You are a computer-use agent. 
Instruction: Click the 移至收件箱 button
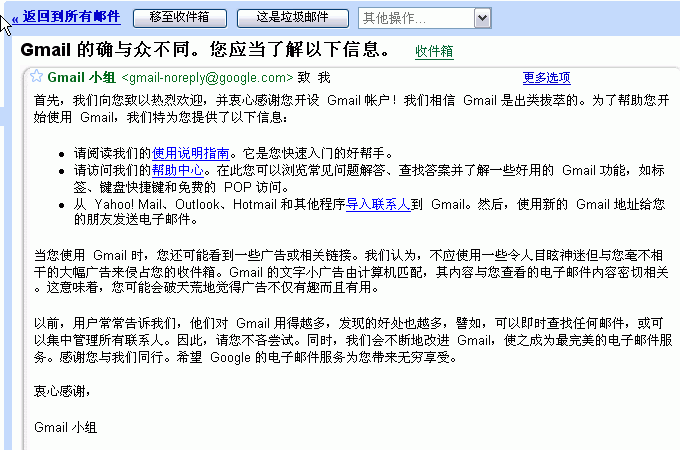180,18
